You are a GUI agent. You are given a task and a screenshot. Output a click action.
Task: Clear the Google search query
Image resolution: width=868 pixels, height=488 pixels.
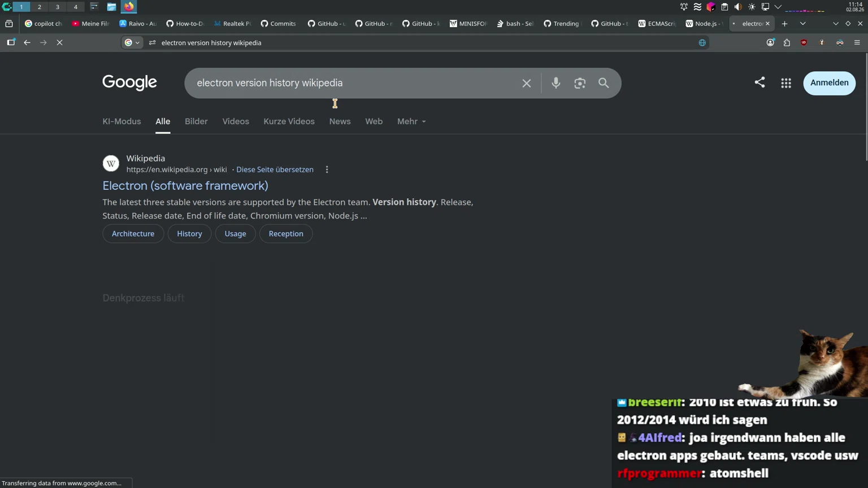pyautogui.click(x=527, y=83)
